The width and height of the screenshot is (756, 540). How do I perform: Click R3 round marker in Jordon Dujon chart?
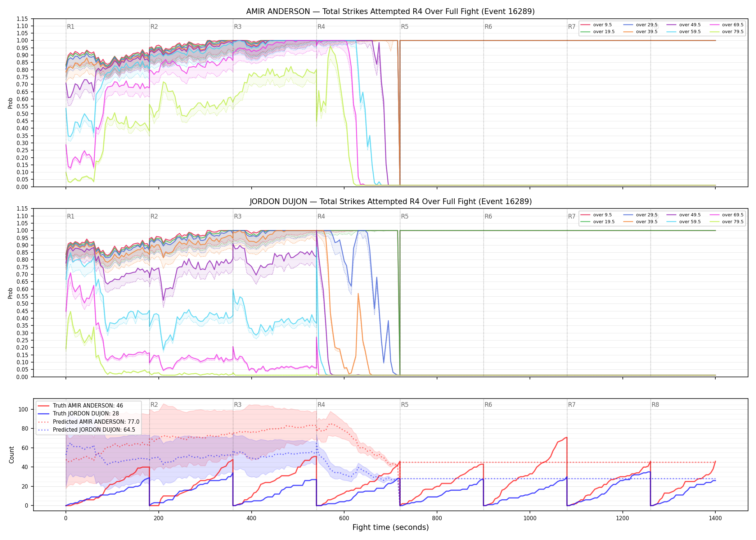point(238,216)
